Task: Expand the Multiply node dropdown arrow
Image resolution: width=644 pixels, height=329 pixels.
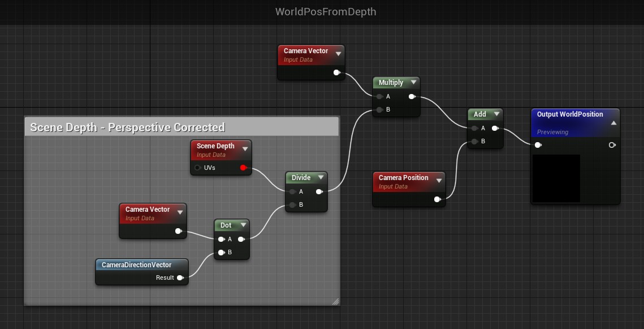Action: click(414, 83)
